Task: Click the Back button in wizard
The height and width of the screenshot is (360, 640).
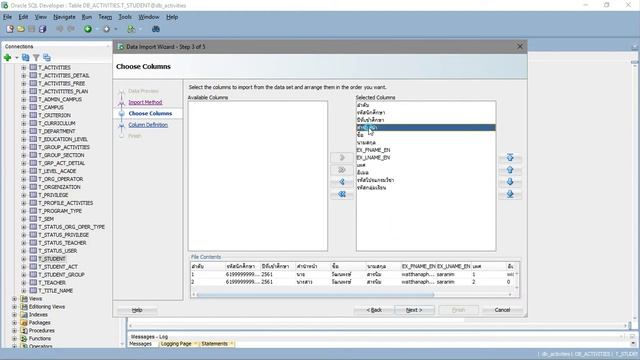Action: click(x=374, y=310)
